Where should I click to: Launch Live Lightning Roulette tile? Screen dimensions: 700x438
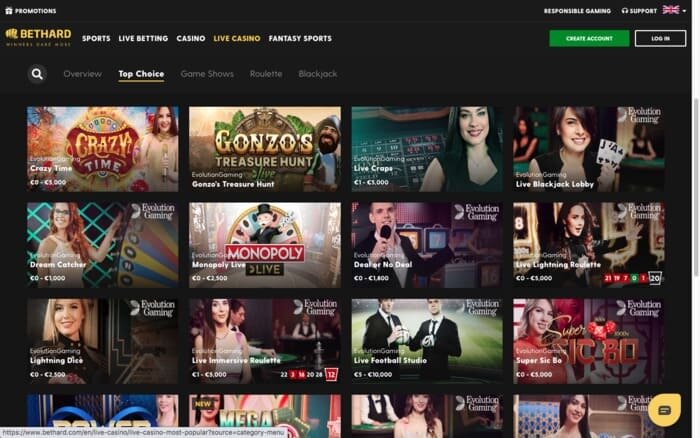589,245
